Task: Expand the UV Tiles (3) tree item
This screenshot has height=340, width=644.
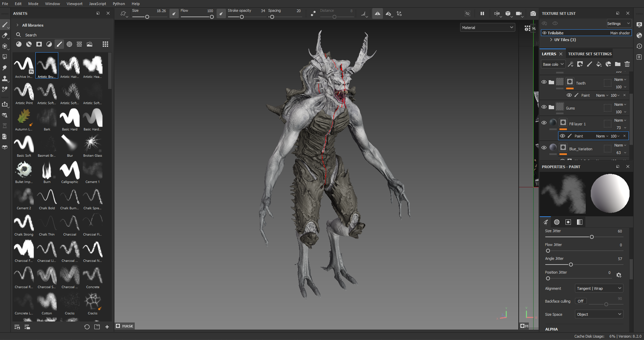Action: coord(551,40)
